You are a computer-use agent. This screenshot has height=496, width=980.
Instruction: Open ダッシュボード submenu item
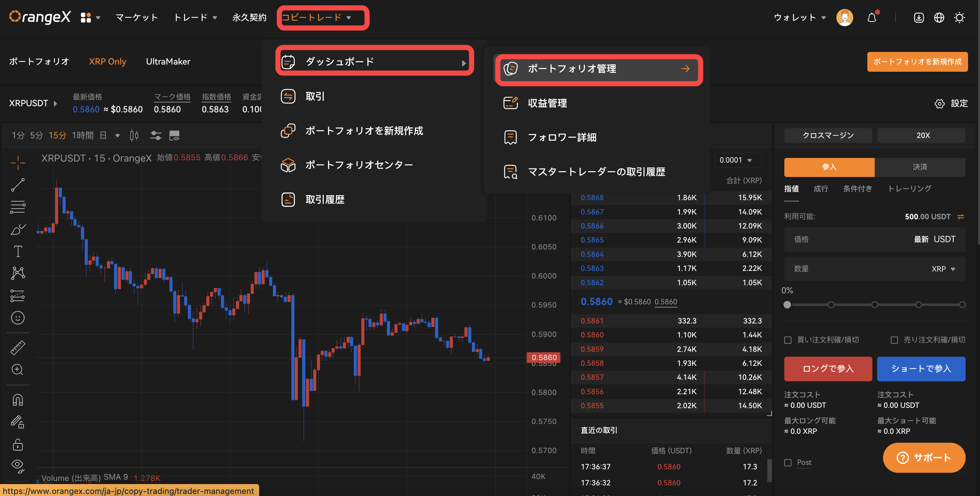tap(374, 62)
